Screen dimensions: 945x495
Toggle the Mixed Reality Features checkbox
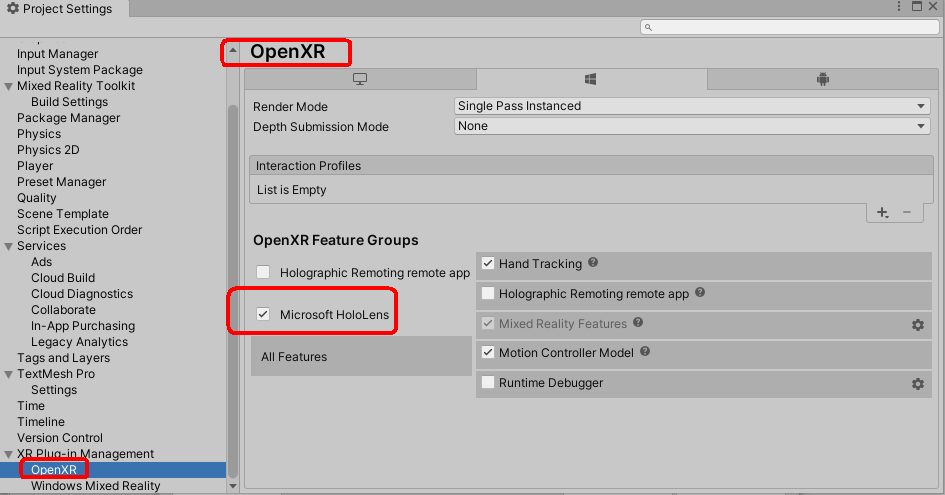(x=488, y=324)
